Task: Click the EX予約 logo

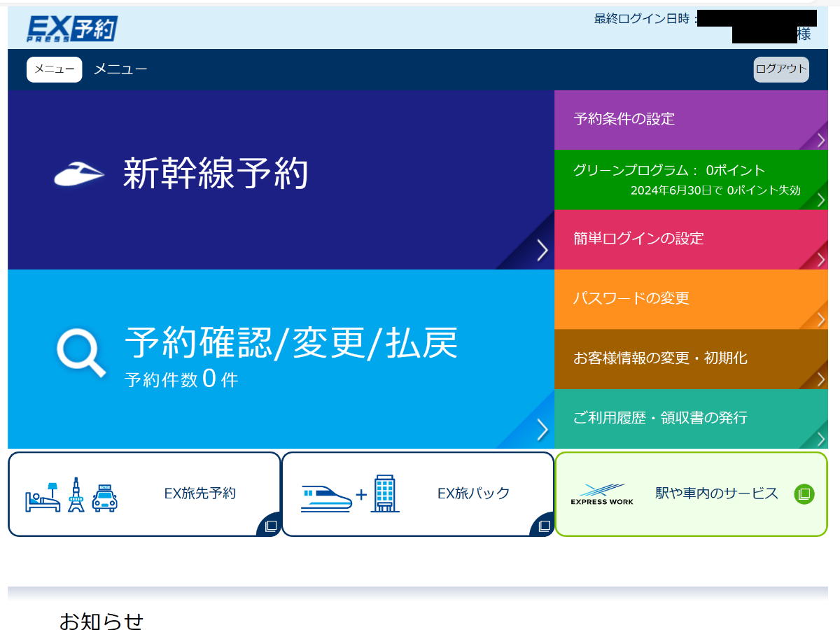Action: pos(72,29)
